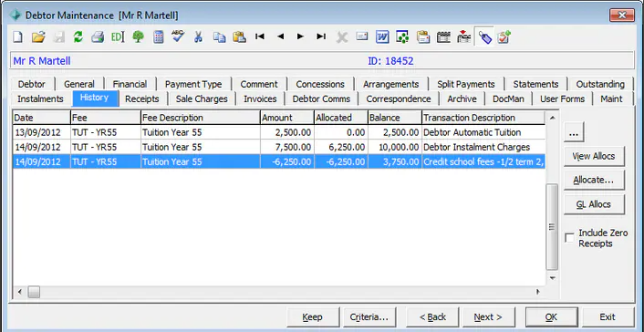Go to last record arrow
The image size is (644, 332).
tap(321, 36)
